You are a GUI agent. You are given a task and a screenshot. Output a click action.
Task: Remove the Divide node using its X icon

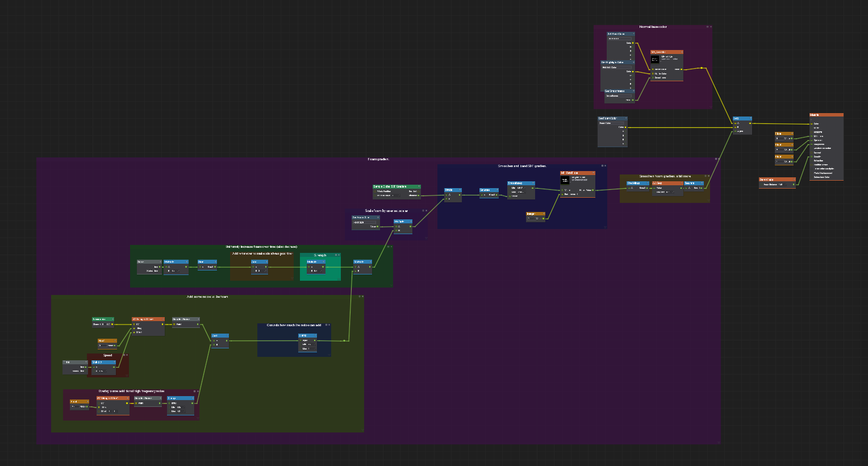pyautogui.click(x=460, y=190)
